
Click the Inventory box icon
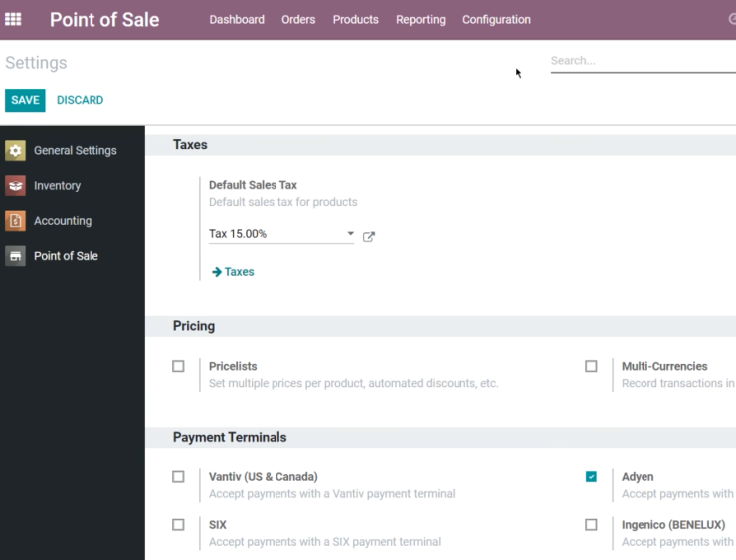point(15,185)
